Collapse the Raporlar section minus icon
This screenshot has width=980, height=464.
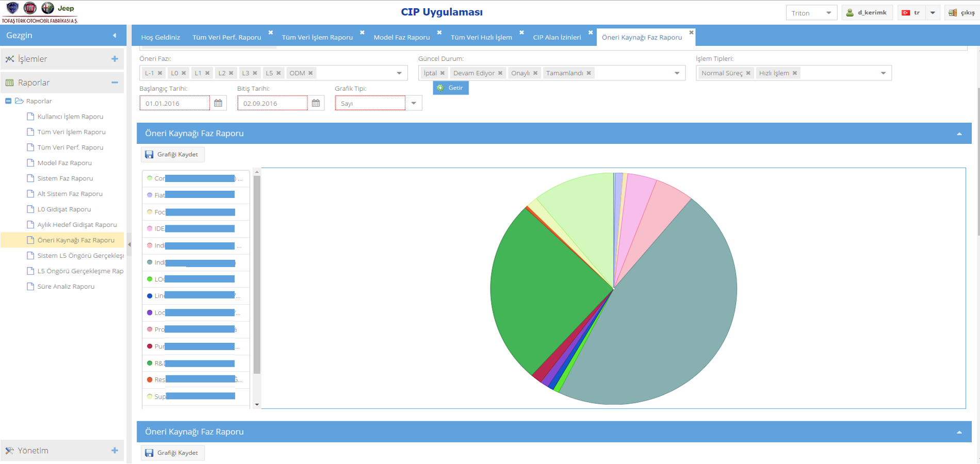pyautogui.click(x=115, y=82)
